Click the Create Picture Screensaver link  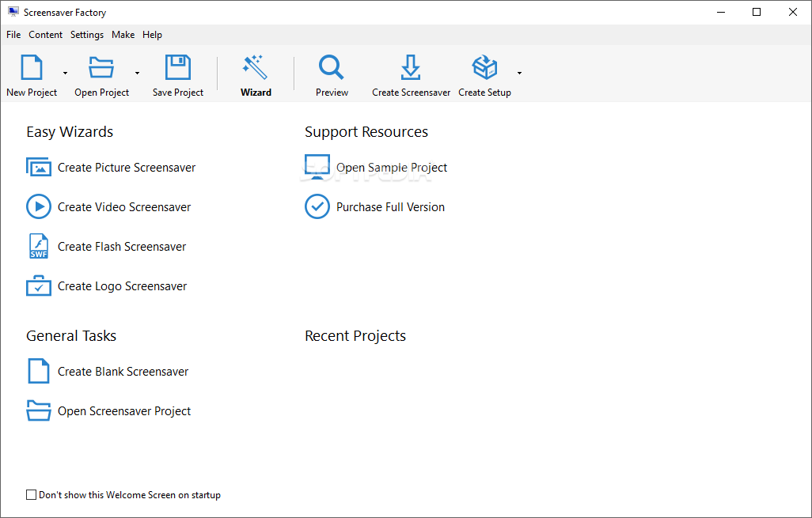(127, 168)
